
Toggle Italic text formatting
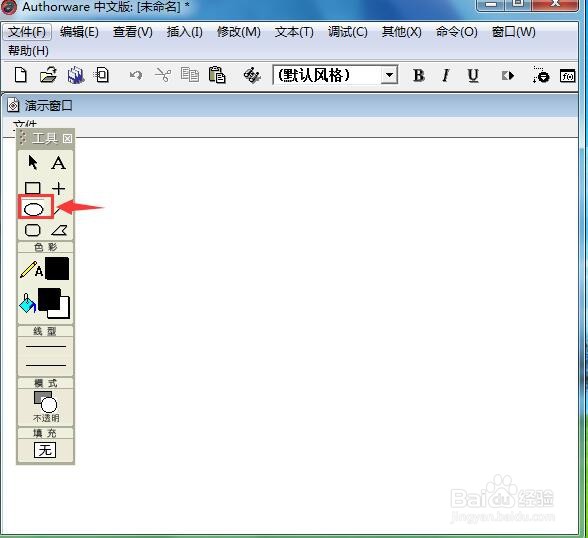(x=446, y=75)
